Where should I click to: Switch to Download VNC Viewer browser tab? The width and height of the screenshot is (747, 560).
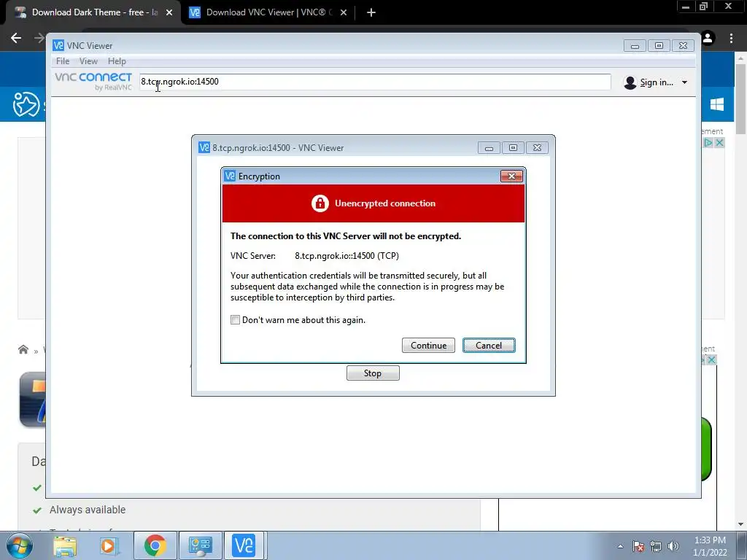268,12
